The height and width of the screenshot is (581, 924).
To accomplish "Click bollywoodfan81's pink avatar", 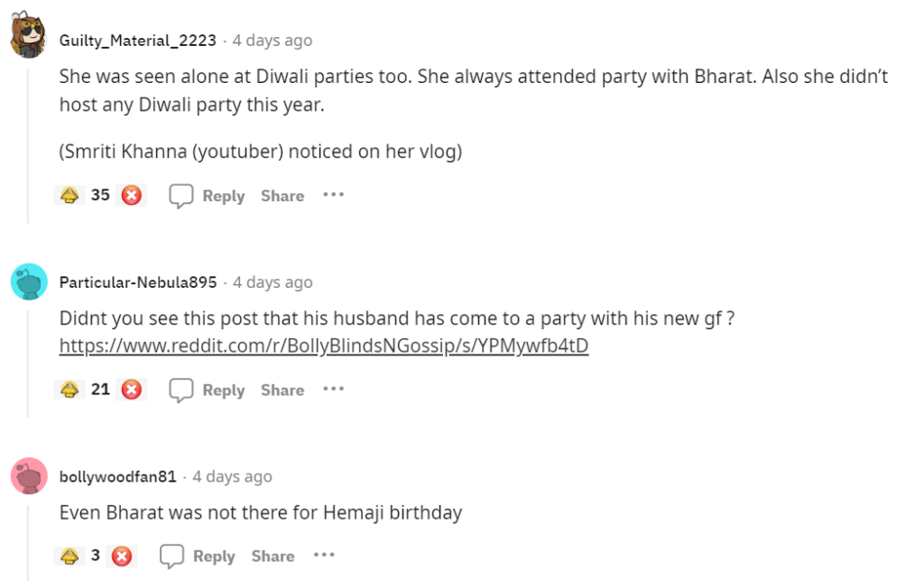I will 28,475.
